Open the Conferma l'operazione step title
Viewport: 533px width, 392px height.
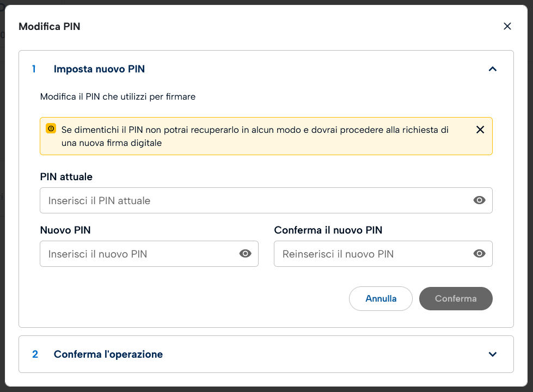pyautogui.click(x=108, y=354)
